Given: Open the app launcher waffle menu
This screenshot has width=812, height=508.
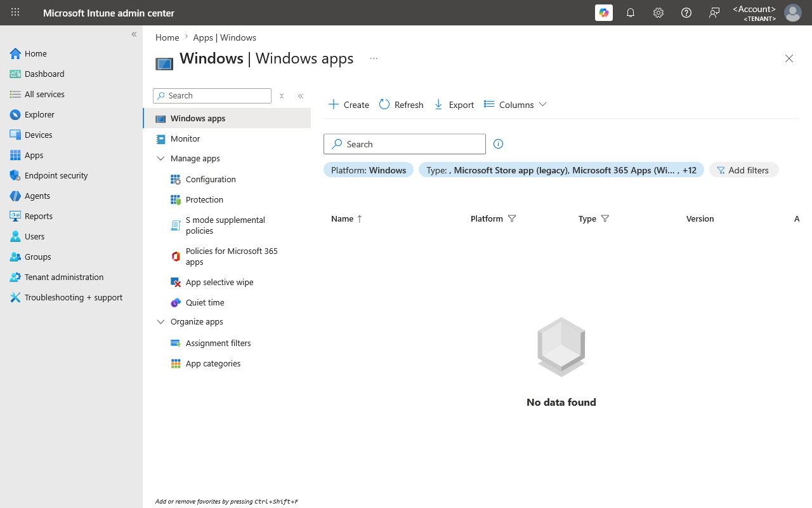Looking at the screenshot, I should [15, 13].
